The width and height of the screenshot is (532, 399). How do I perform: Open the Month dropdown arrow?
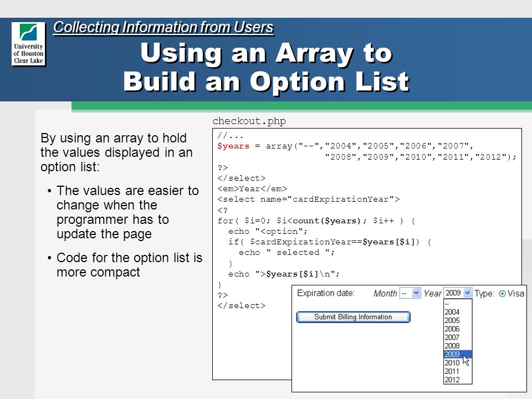416,293
